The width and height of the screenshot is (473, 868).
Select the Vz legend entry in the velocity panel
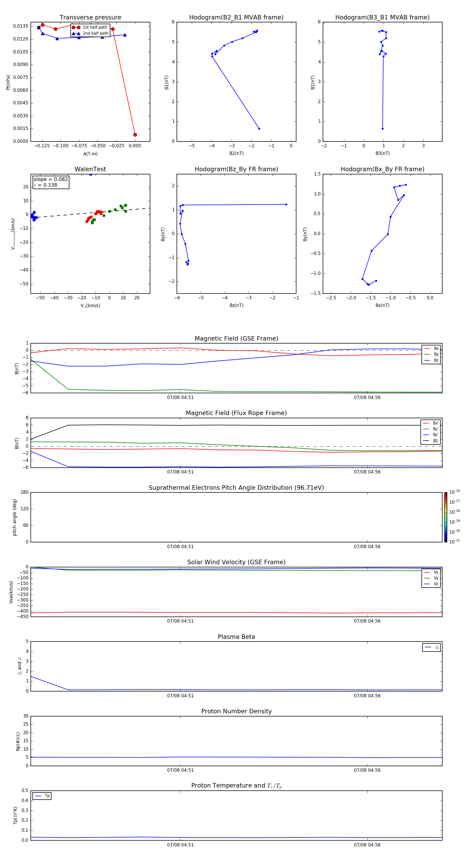coord(431,584)
